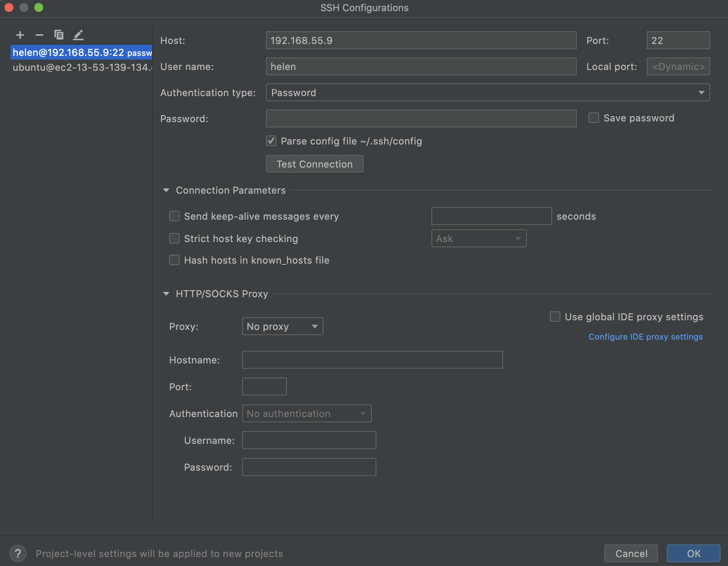The width and height of the screenshot is (728, 566).
Task: Enable Hash hosts in known_hosts file
Action: (x=175, y=260)
